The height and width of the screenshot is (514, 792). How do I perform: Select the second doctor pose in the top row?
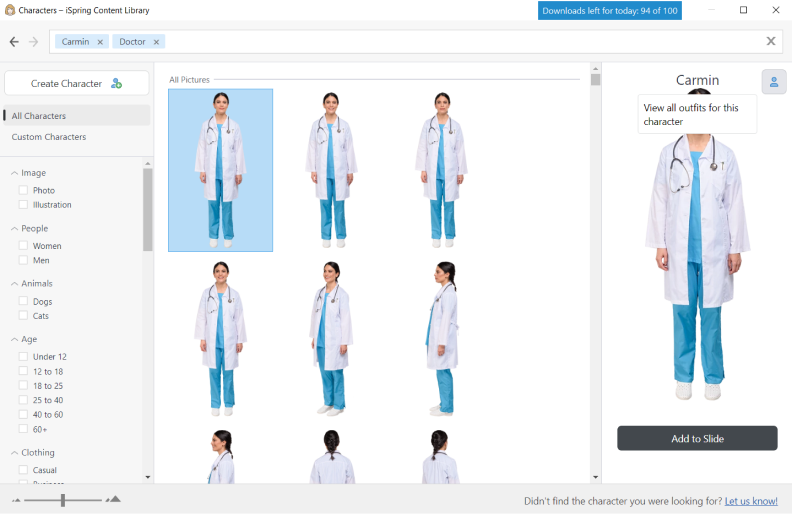point(331,170)
